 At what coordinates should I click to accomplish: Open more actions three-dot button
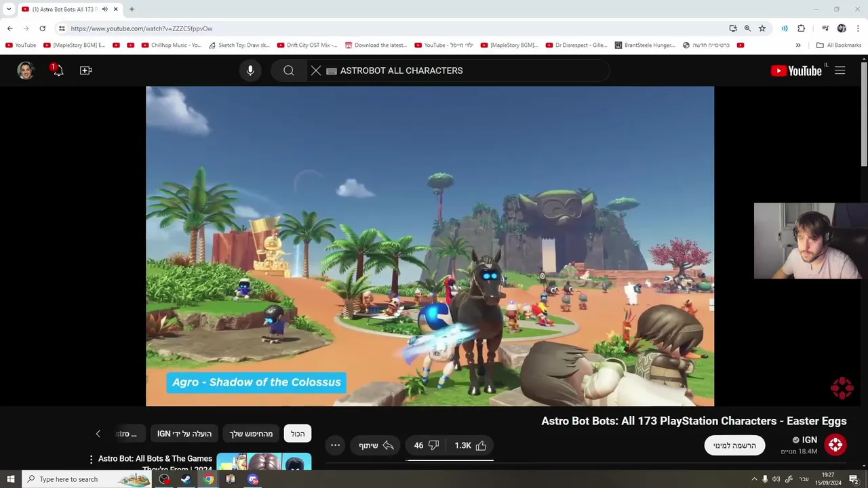tap(335, 445)
